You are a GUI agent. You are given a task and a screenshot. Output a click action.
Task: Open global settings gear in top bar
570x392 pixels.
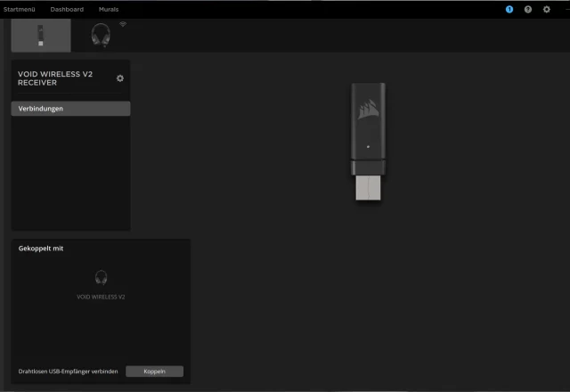pyautogui.click(x=547, y=9)
